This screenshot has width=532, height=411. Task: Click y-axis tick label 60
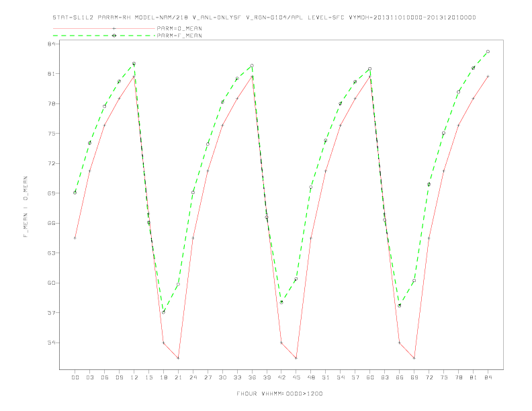tap(52, 283)
